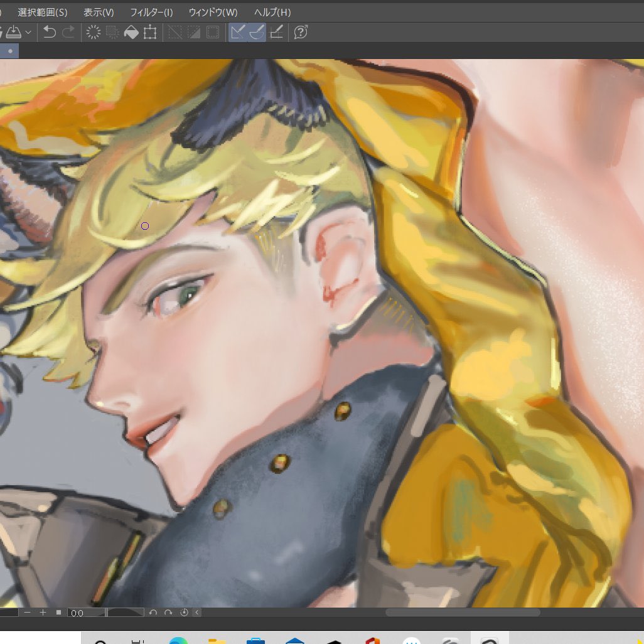Click the Redo arrow icon
Image resolution: width=644 pixels, height=644 pixels.
coord(68,32)
